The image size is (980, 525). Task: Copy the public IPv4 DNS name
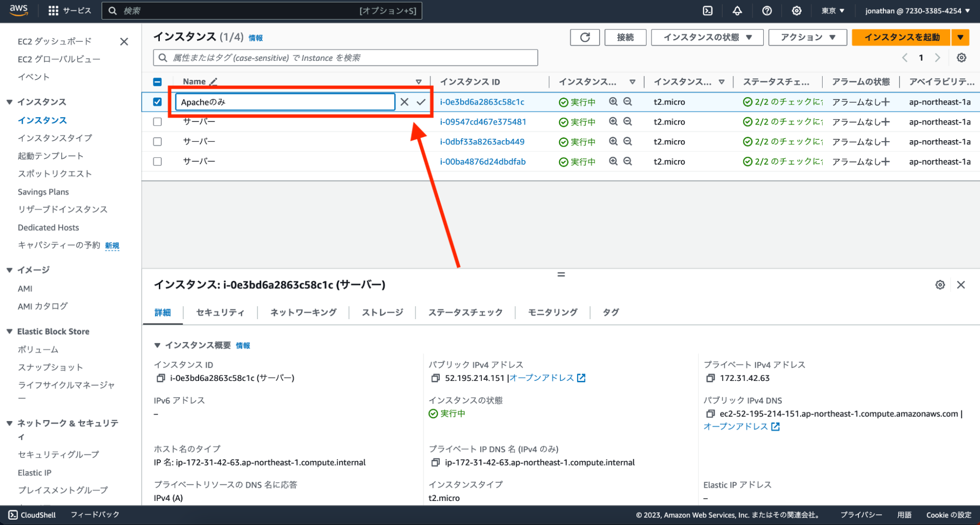(x=710, y=414)
